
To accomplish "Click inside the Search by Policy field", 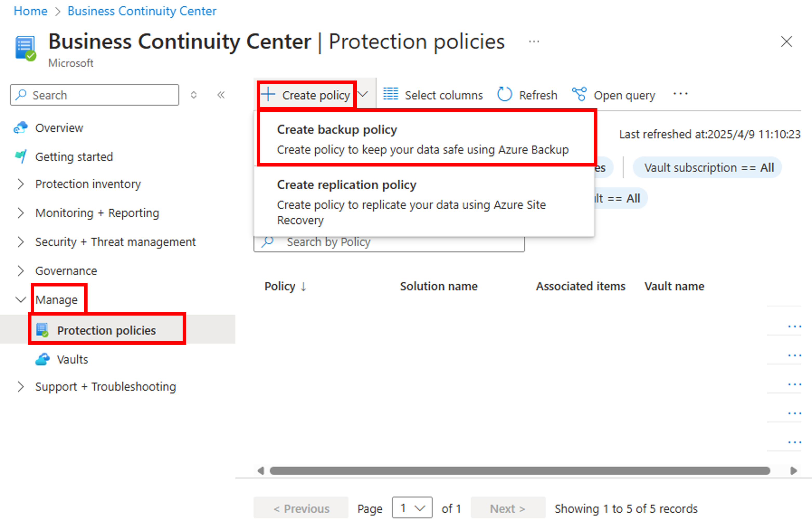I will [389, 242].
